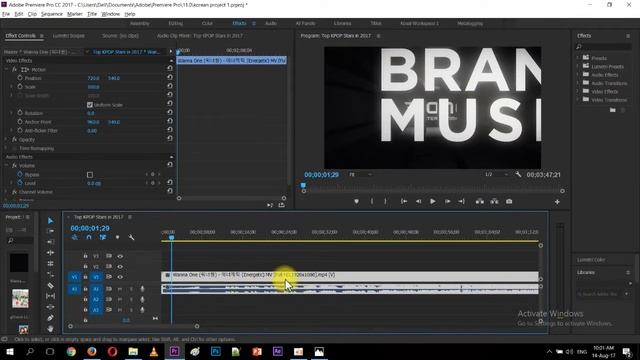The image size is (640, 360).
Task: Expand the Presets folder in Effects
Action: click(578, 58)
